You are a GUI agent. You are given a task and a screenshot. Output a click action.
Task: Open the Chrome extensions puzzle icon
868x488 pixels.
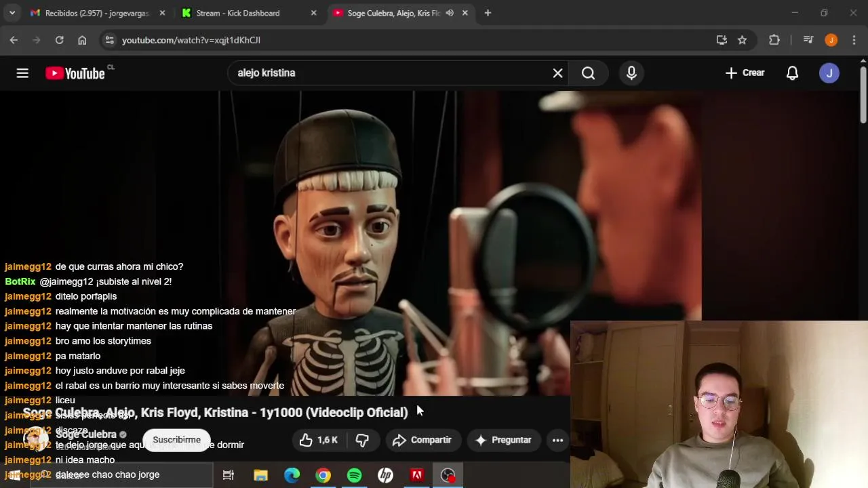pyautogui.click(x=774, y=40)
